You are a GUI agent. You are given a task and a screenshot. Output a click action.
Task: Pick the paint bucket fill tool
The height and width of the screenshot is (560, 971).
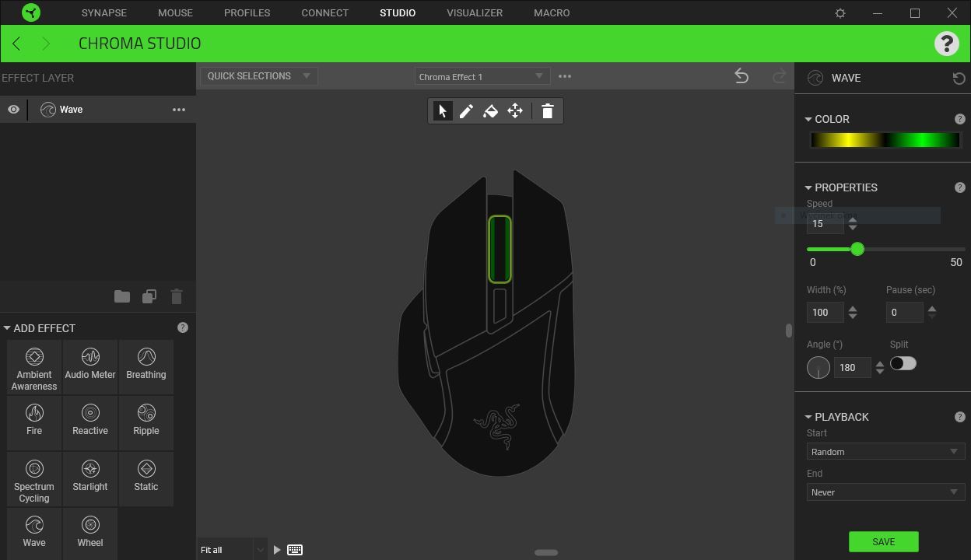490,111
